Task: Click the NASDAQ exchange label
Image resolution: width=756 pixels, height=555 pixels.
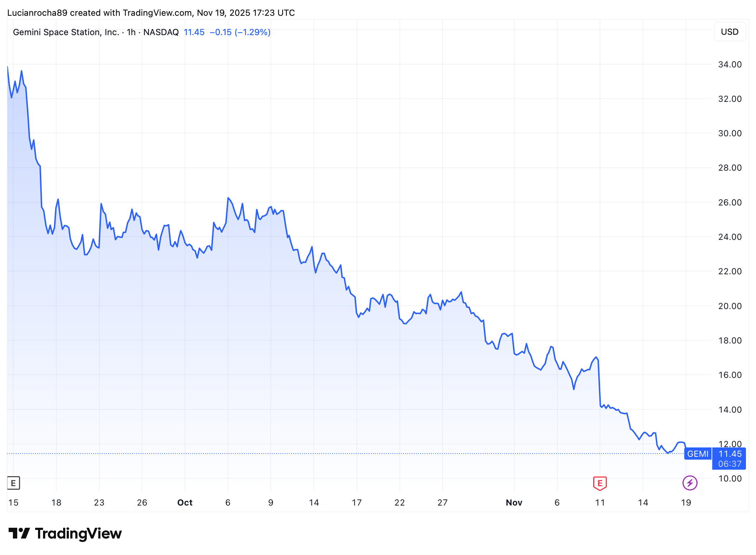Action: (x=161, y=32)
